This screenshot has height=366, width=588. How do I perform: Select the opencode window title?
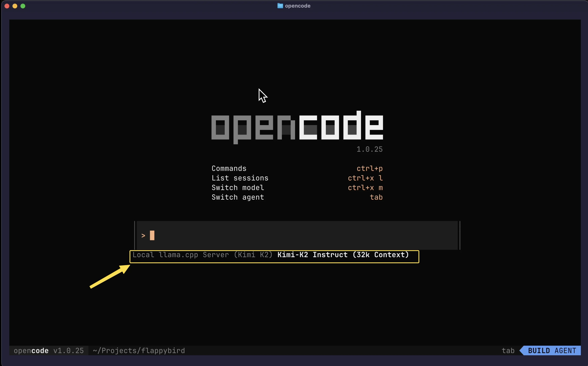(298, 6)
